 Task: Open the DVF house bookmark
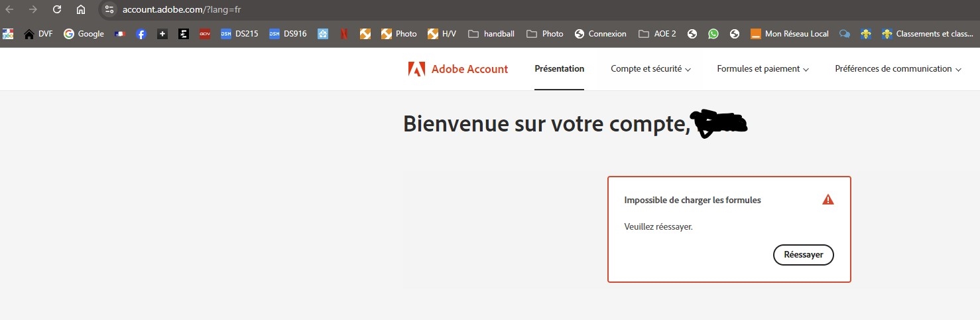coord(38,34)
